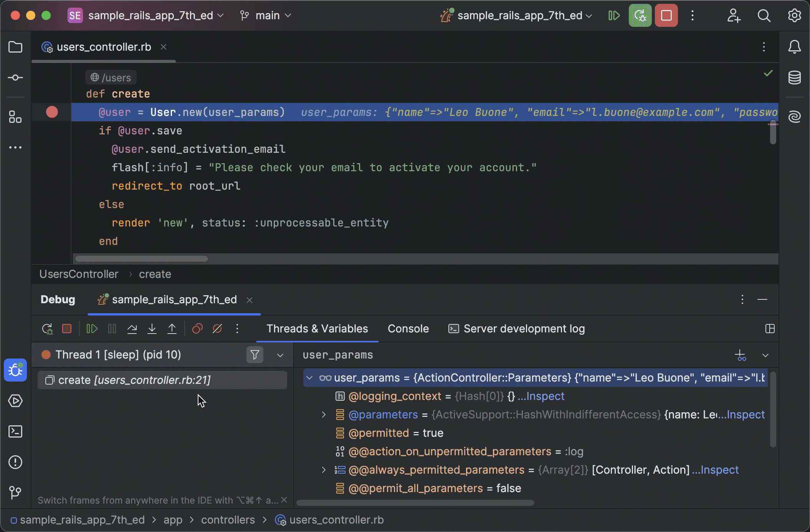This screenshot has height=532, width=810.
Task: Toggle Mute Breakpoints
Action: 217,329
